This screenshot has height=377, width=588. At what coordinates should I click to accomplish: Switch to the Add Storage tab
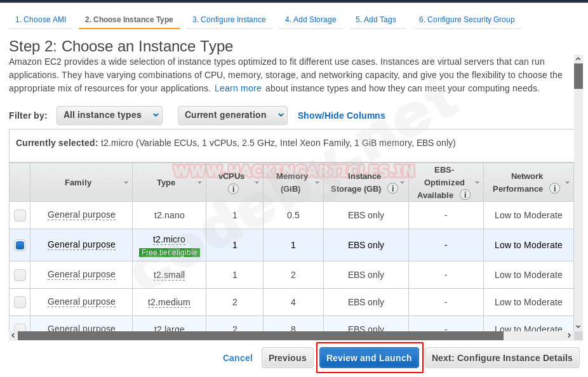(x=311, y=20)
